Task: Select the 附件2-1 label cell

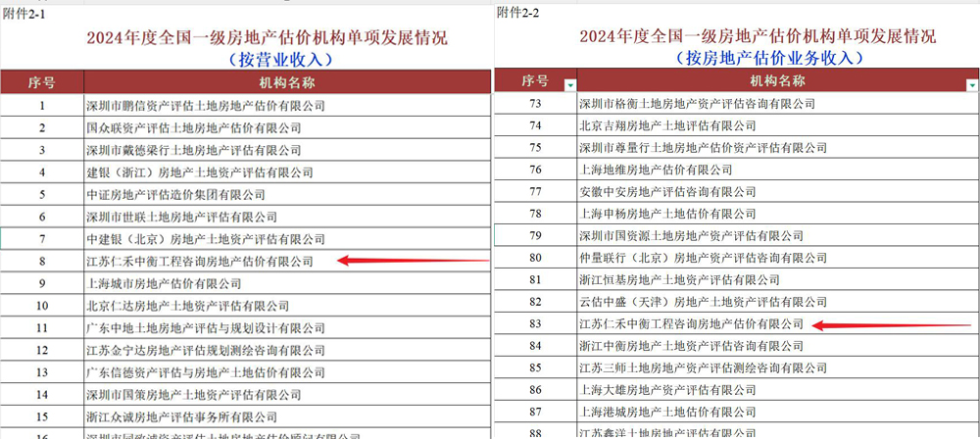Action: click(x=23, y=13)
